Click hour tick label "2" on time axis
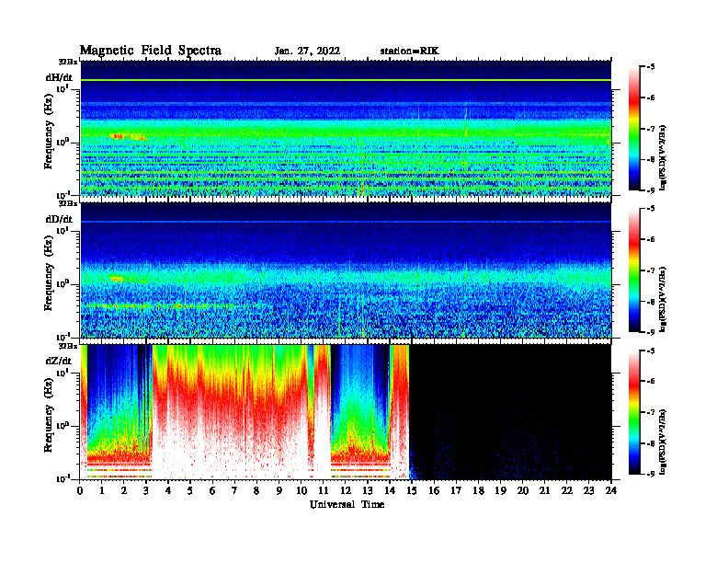Image resolution: width=728 pixels, height=563 pixels. tap(124, 491)
